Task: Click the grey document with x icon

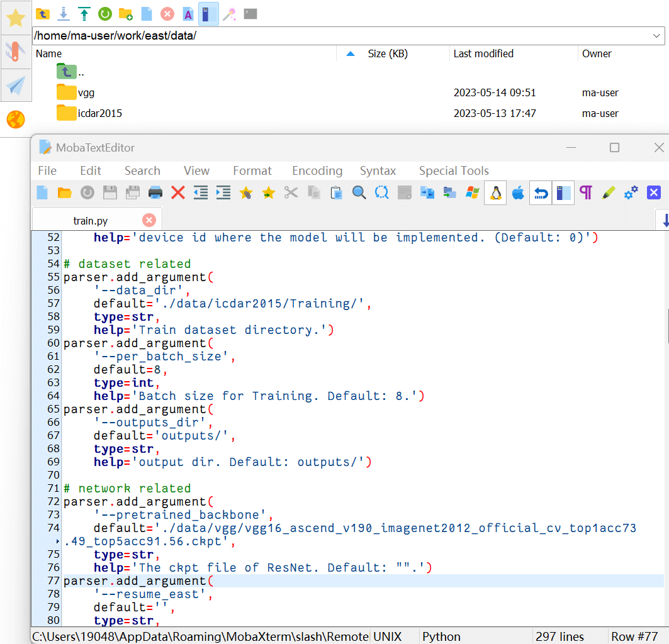Action: pyautogui.click(x=405, y=193)
